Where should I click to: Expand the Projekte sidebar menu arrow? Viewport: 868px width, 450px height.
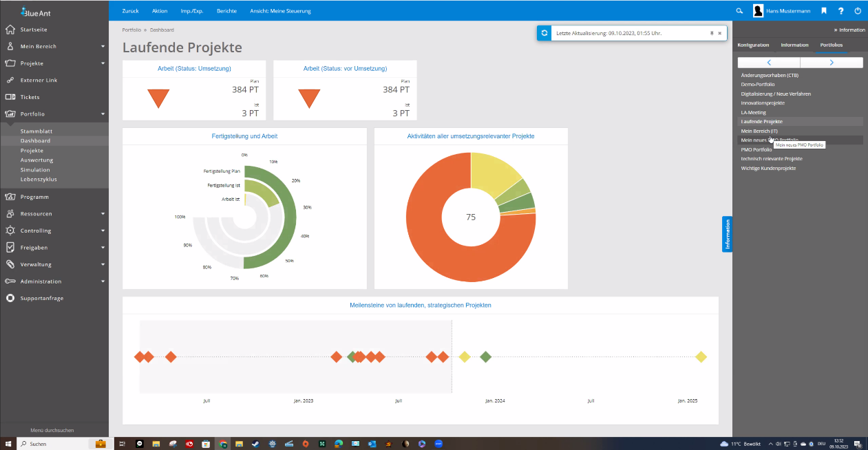click(x=103, y=63)
